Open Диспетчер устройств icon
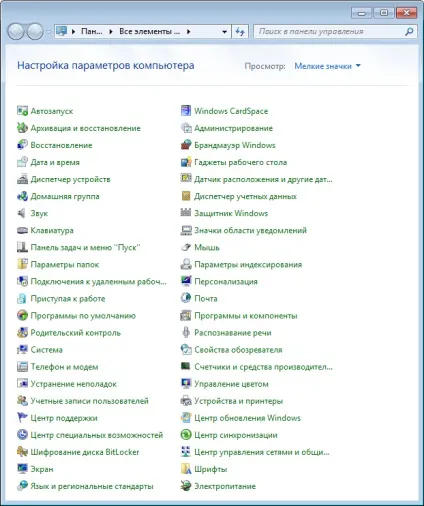 click(x=22, y=179)
